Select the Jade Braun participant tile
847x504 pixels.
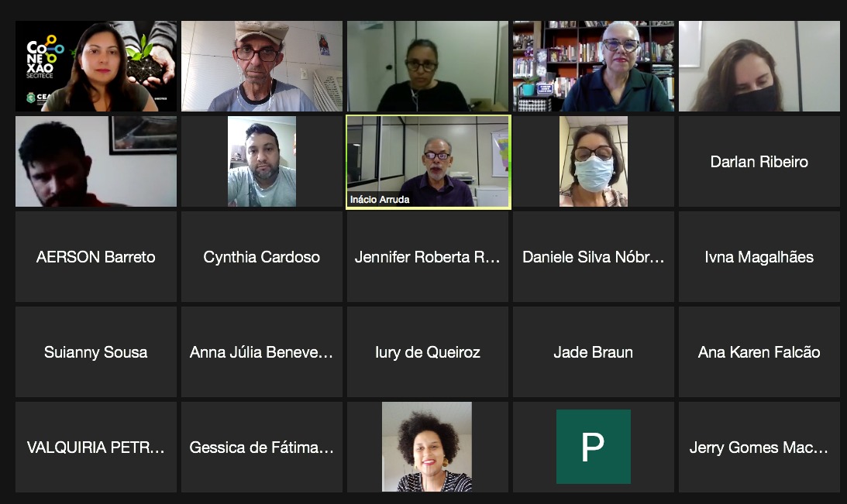point(593,351)
